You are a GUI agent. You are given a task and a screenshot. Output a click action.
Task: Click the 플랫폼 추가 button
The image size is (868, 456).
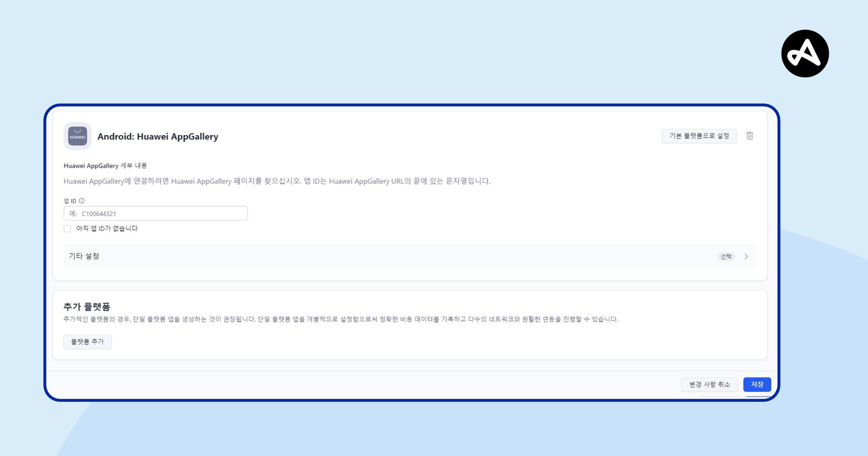tap(87, 342)
